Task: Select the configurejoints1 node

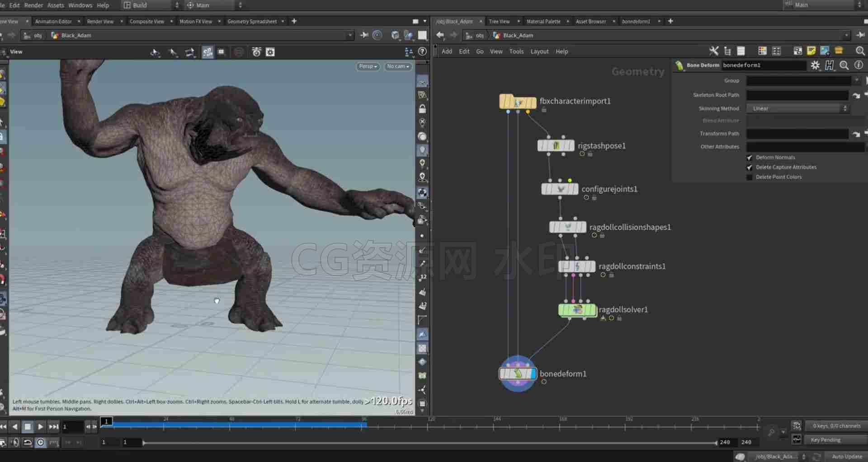Action: pyautogui.click(x=560, y=189)
